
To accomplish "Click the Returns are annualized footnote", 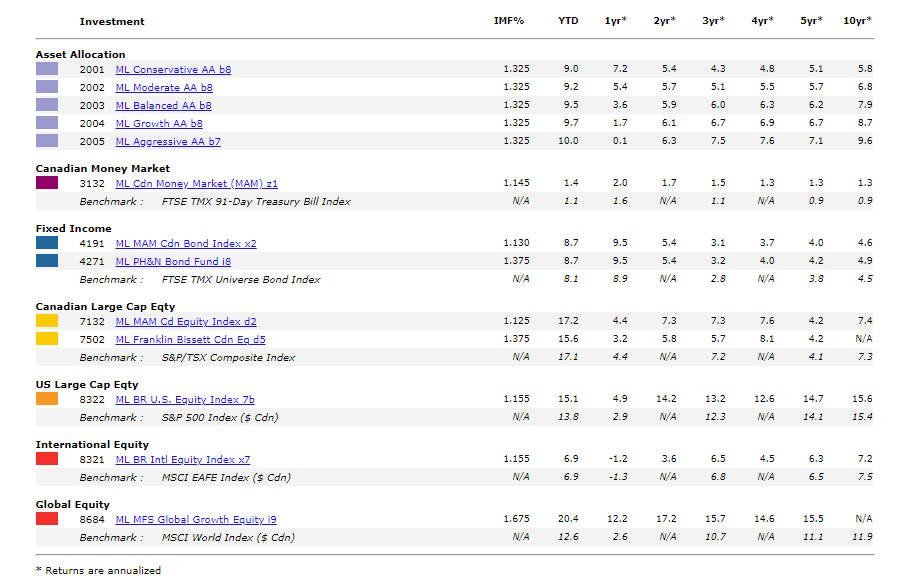I will (x=99, y=571).
